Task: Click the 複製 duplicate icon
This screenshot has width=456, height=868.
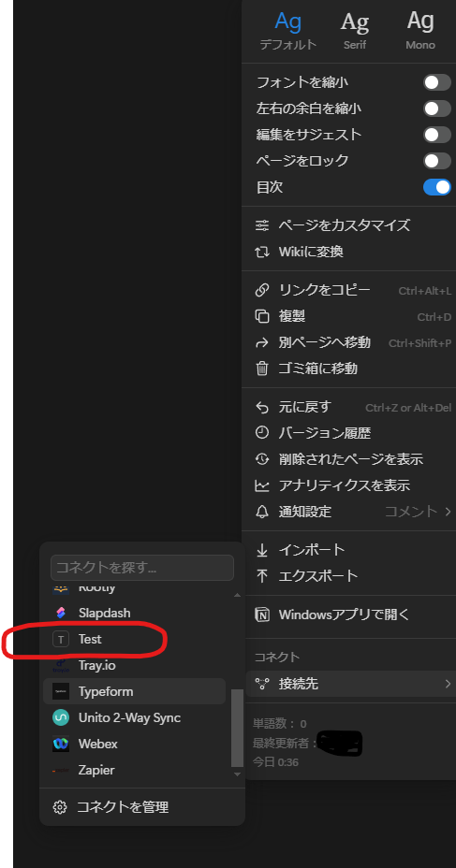Action: click(x=262, y=316)
